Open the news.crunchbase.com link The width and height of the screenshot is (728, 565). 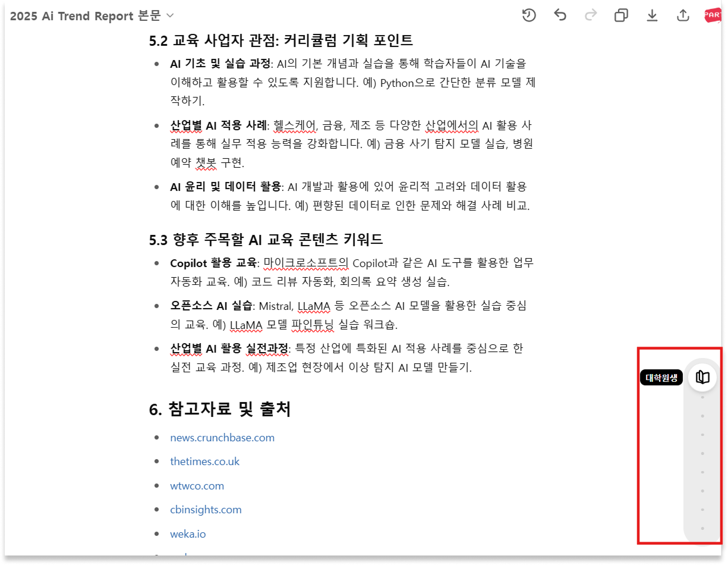coord(222,438)
